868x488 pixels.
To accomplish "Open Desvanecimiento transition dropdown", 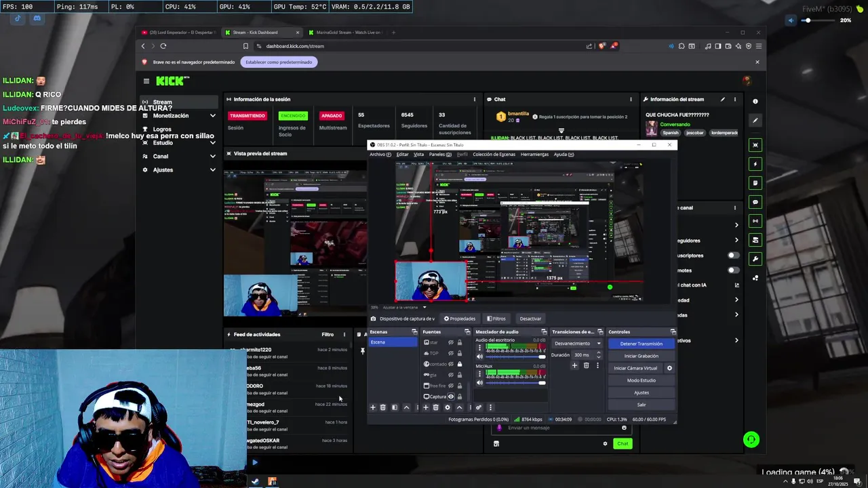I will 577,344.
